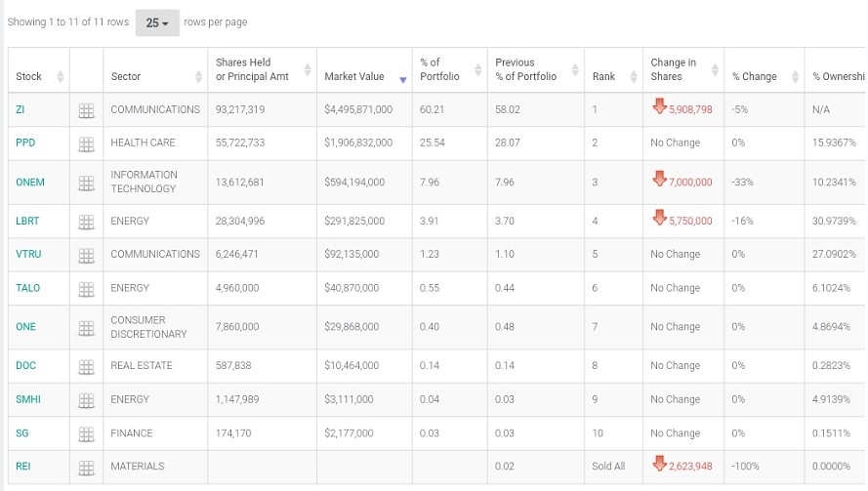Viewport: 868px width, 491px height.
Task: Click the grid icon in the TALO row
Action: [86, 289]
